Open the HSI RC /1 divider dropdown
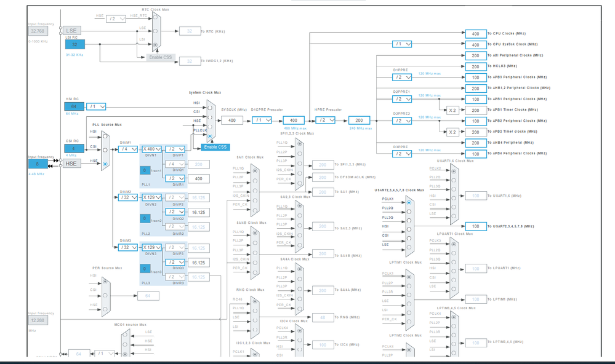 (96, 106)
